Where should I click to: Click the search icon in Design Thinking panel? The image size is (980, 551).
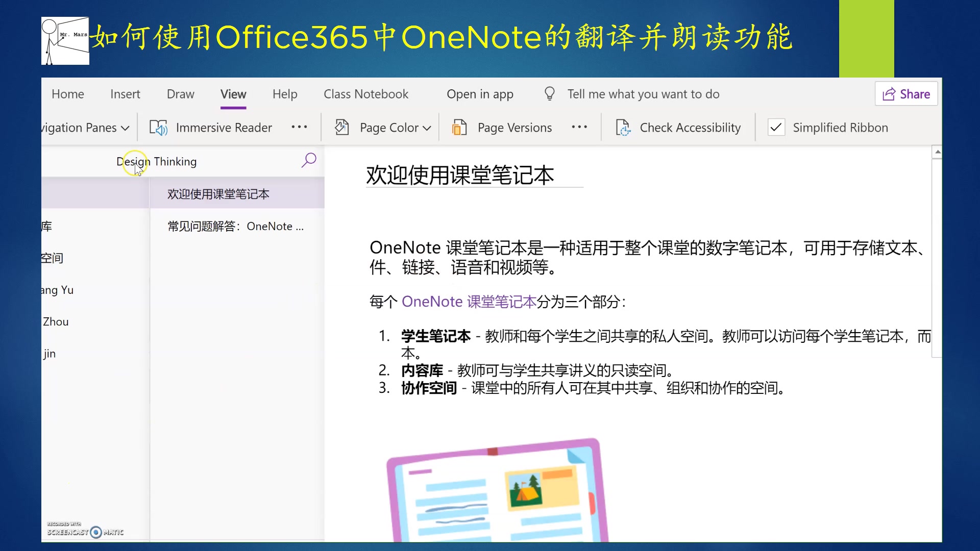coord(309,160)
